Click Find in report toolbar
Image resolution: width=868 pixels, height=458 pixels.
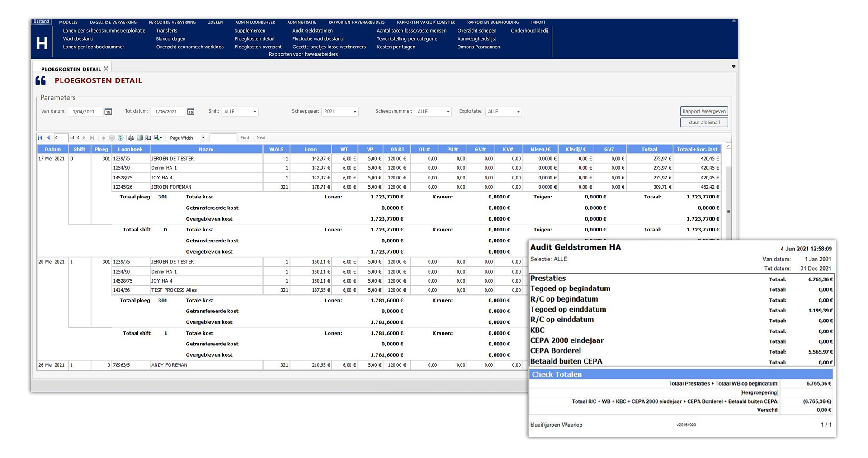(245, 138)
